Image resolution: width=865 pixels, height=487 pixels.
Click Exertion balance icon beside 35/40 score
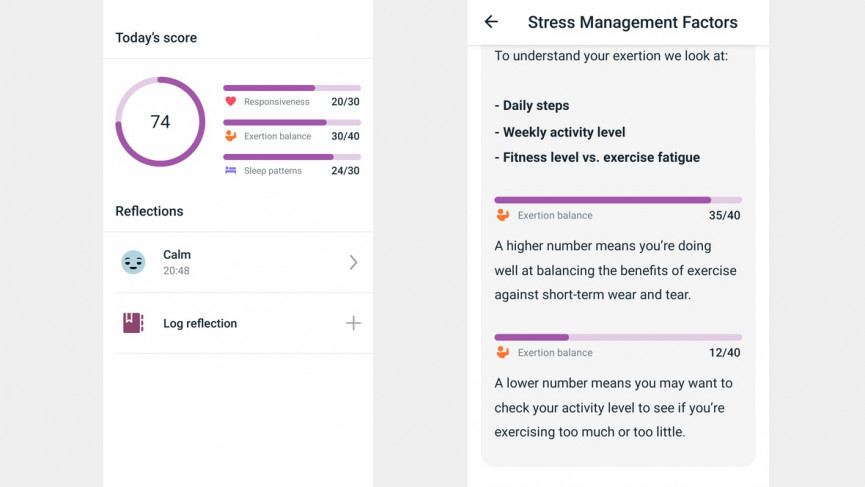[502, 215]
